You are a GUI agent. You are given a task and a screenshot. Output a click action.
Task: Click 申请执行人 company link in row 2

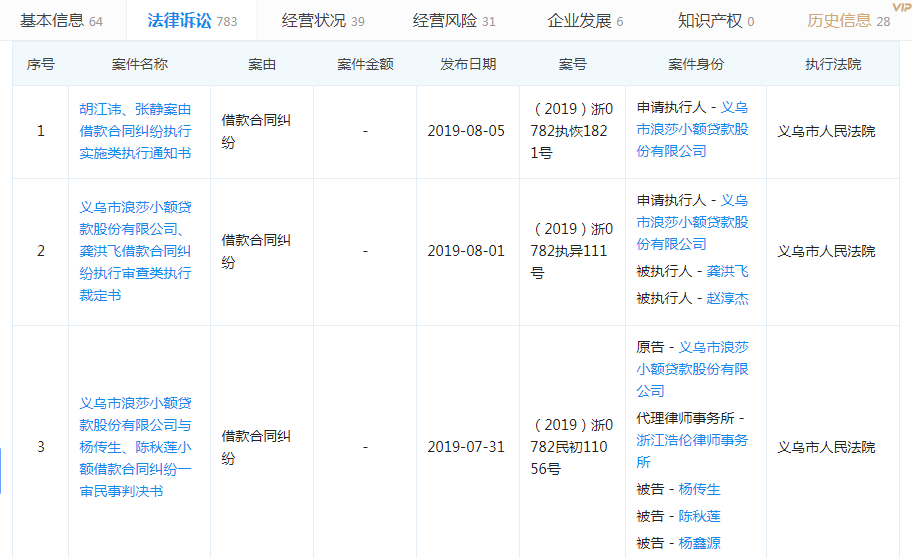[x=692, y=223]
